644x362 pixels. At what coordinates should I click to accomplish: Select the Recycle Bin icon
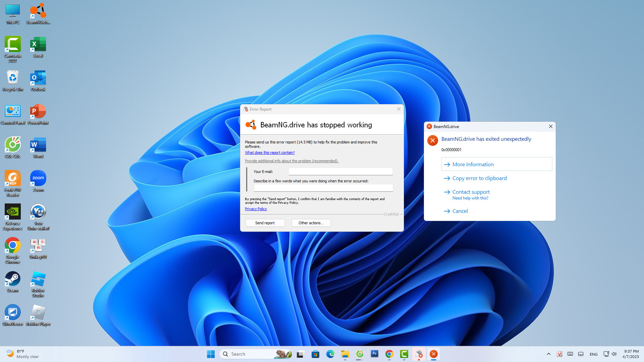(x=13, y=81)
